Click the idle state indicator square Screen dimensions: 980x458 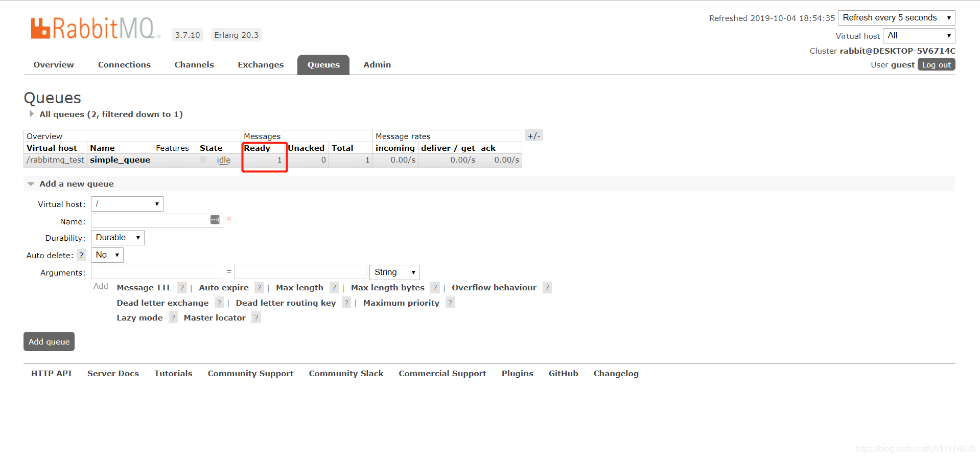point(203,160)
